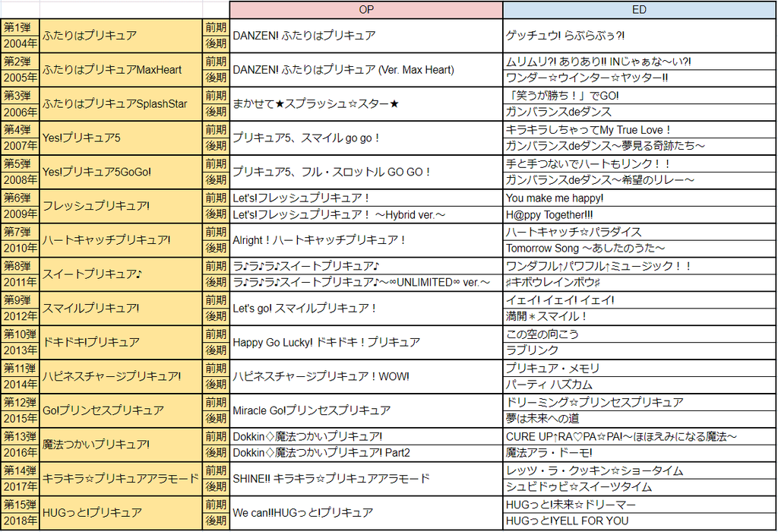
Task: Click the ending ハートキャッチ☆パラダイス
Action: (x=639, y=233)
